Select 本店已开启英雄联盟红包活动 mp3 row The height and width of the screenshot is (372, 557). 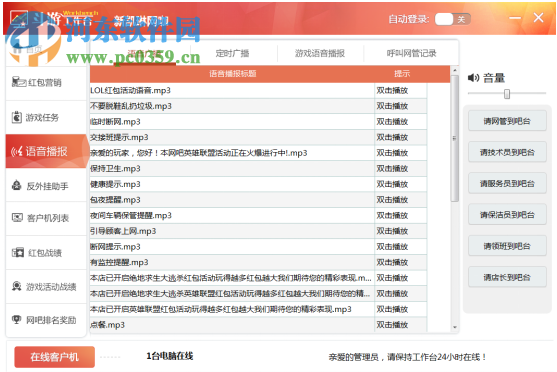click(258, 309)
